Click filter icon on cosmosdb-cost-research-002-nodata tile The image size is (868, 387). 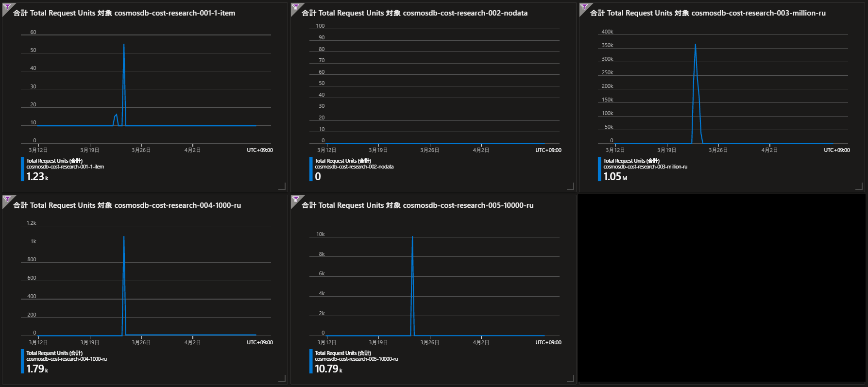pyautogui.click(x=295, y=7)
